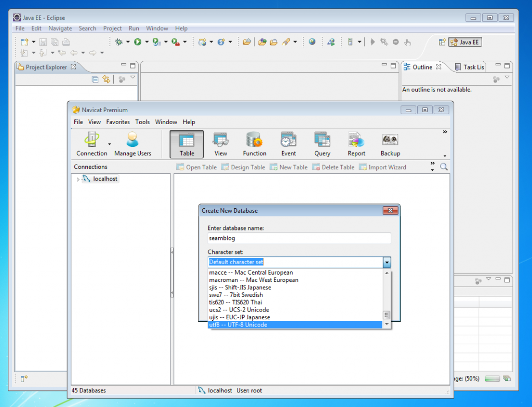Open Outline view menu triangle
532x407 pixels.
click(507, 78)
